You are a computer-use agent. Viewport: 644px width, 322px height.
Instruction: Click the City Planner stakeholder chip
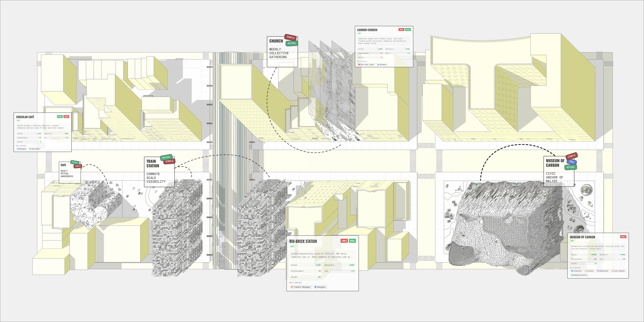point(618,271)
